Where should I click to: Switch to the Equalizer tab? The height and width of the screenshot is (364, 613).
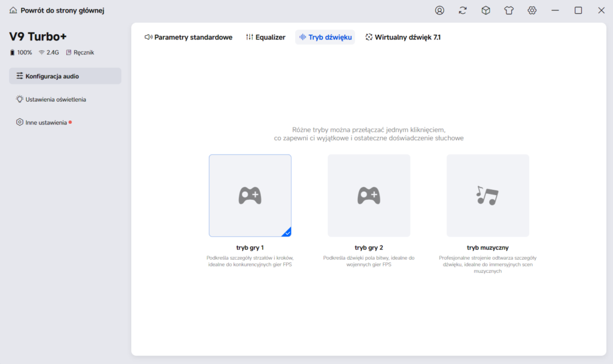pyautogui.click(x=265, y=37)
